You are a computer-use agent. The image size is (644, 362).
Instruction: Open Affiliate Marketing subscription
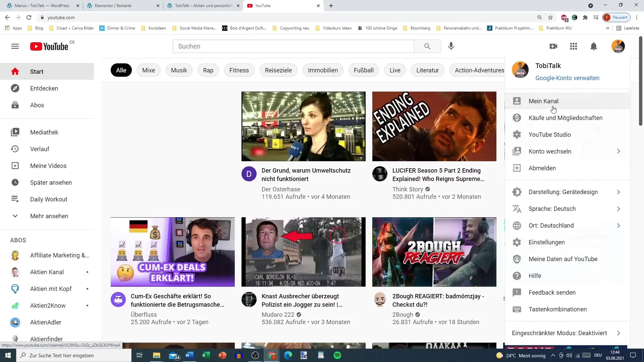tap(47, 255)
